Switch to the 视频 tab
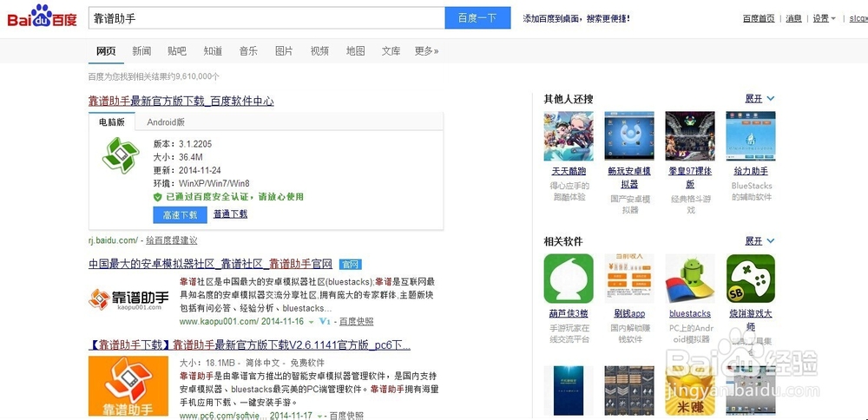This screenshot has width=868, height=420. click(319, 51)
